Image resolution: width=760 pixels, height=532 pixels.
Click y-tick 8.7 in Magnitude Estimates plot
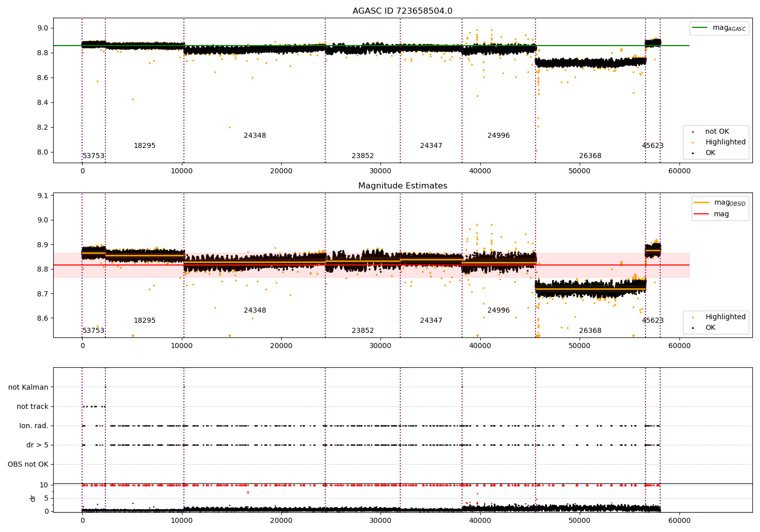(x=43, y=294)
